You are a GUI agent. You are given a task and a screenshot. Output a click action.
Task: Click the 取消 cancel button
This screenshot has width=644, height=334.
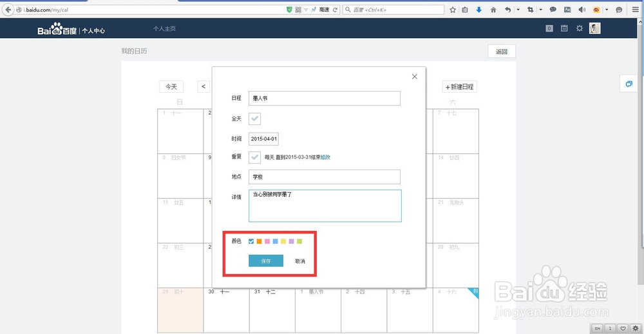click(x=300, y=261)
